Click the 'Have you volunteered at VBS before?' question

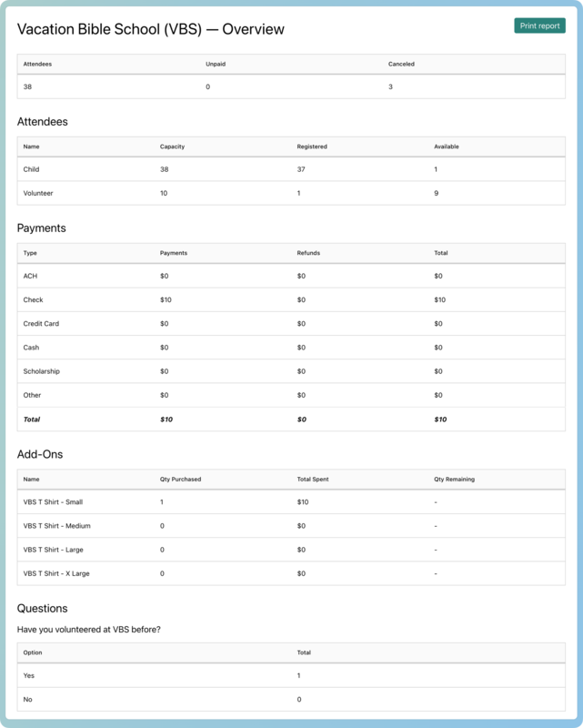(90, 628)
